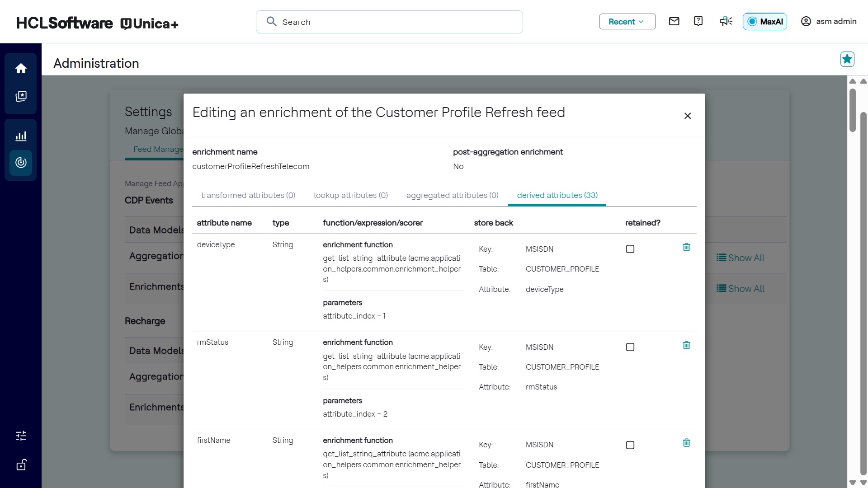Screen dimensions: 868x488
Task: Check the retained box for deviceType
Action: 630,249
